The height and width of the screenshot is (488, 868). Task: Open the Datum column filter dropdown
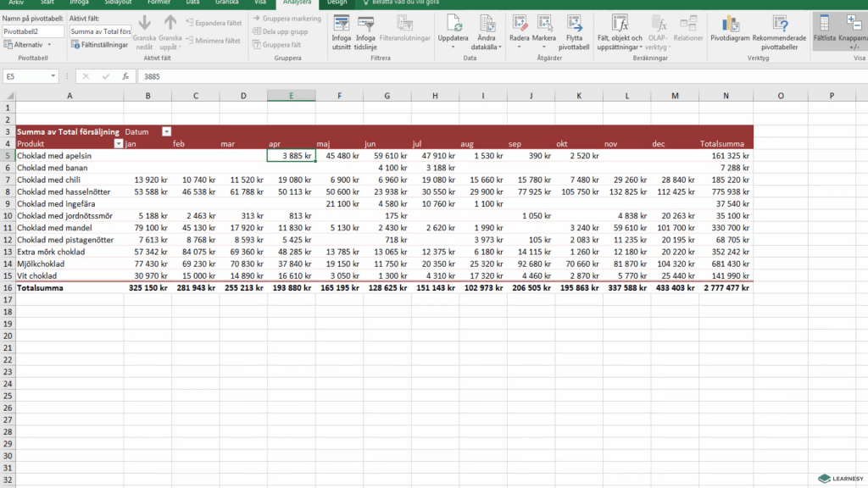(x=166, y=131)
